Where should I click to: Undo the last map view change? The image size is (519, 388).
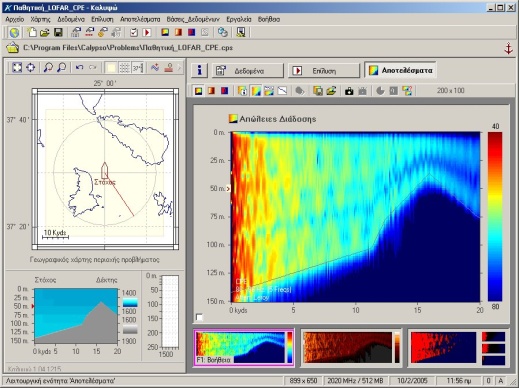pyautogui.click(x=79, y=67)
